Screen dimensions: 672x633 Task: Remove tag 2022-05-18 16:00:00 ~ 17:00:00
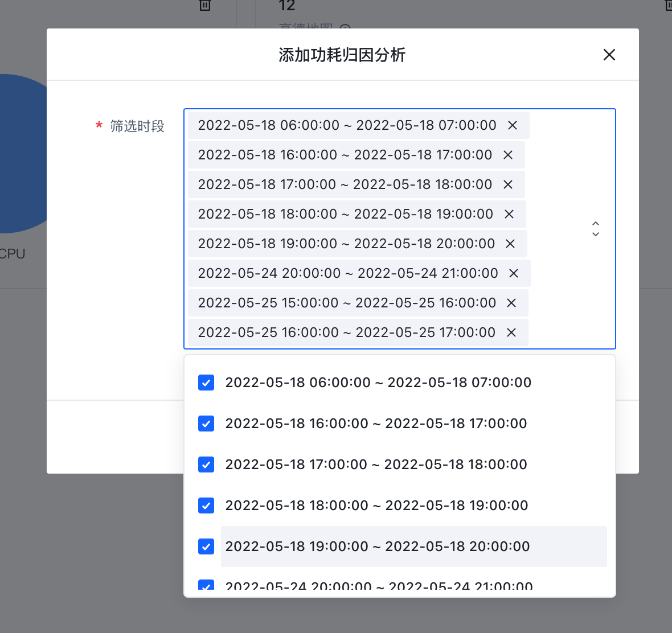pos(508,155)
